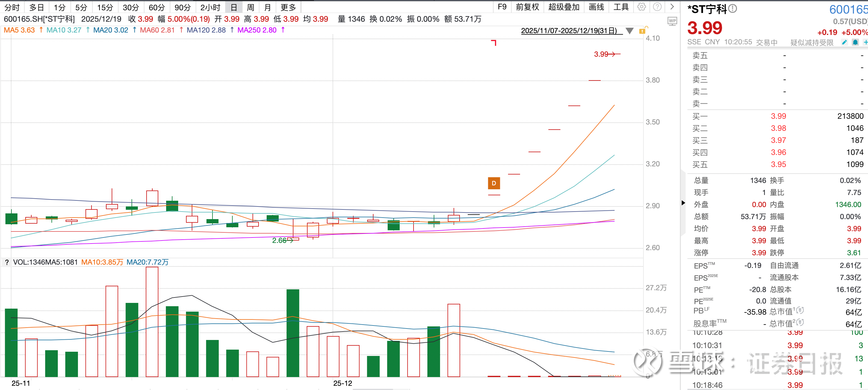The height and width of the screenshot is (390, 868).
Task: Click the VOL indicator question mark
Action: pyautogui.click(x=7, y=262)
